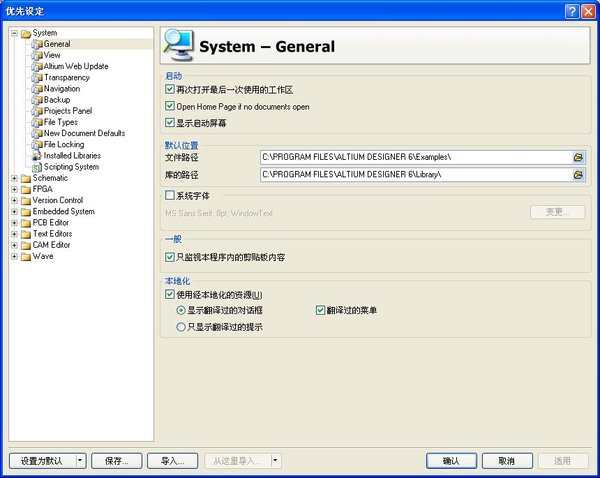Click the Altium Web Update page icon

click(x=37, y=66)
